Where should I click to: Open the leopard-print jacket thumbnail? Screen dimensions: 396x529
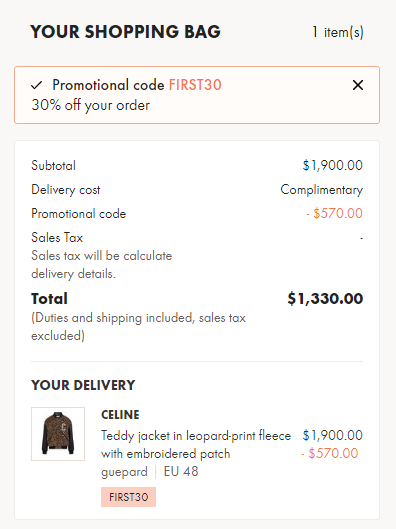pyautogui.click(x=58, y=434)
